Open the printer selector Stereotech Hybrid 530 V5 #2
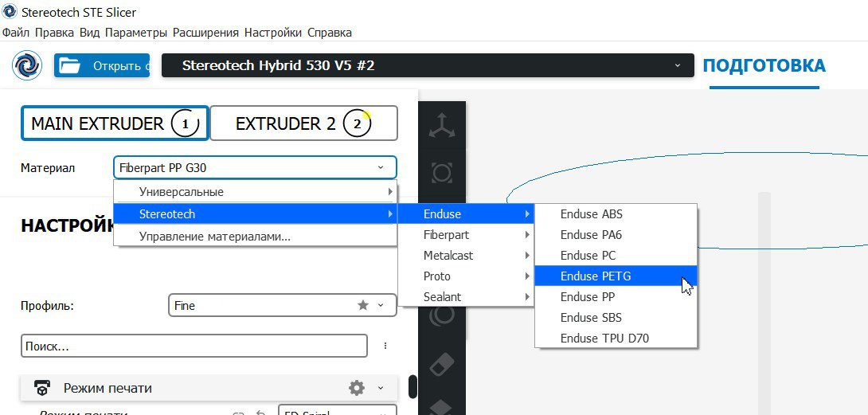This screenshot has width=868, height=415. point(428,65)
